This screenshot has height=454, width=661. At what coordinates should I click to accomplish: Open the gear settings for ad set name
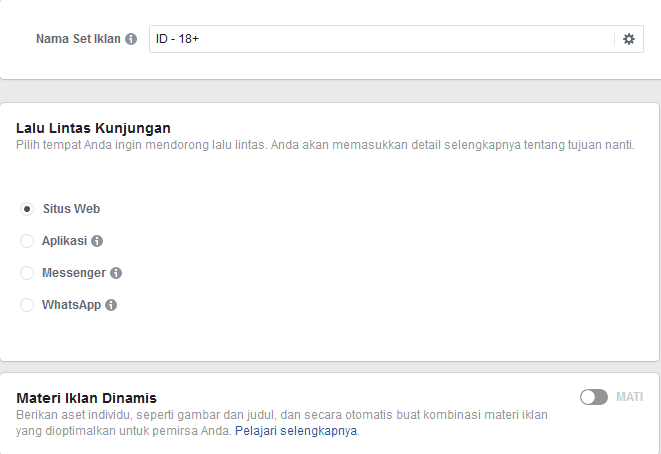click(x=629, y=39)
